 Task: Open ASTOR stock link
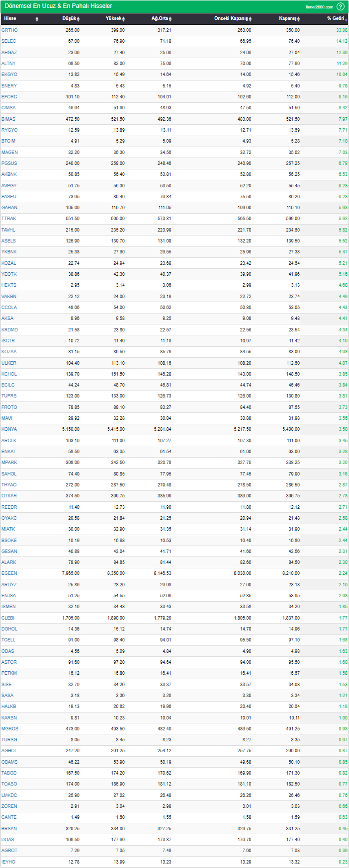click(x=9, y=662)
